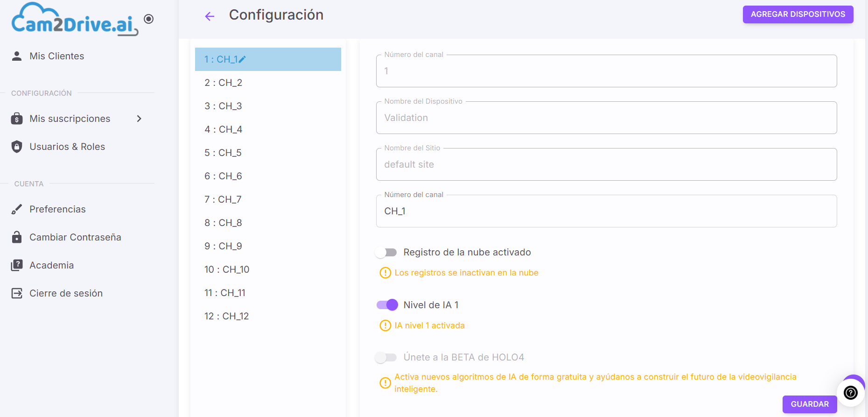Enable the Registro de la nube toggle
The height and width of the screenshot is (417, 868).
point(386,253)
